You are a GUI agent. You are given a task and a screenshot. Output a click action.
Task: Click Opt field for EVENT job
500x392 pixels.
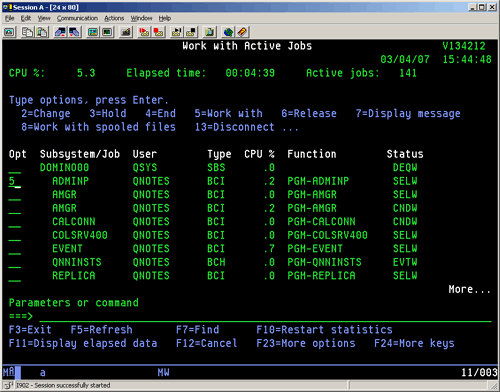15,249
